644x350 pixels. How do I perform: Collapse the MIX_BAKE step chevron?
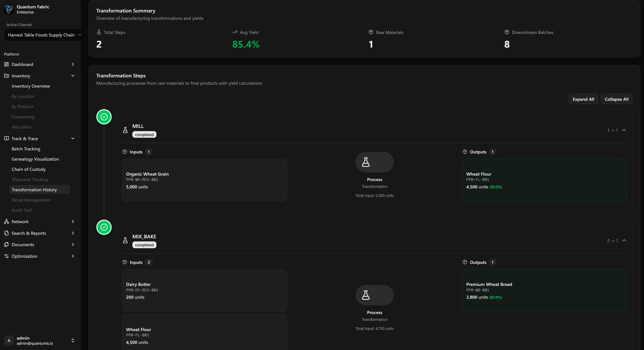(624, 240)
